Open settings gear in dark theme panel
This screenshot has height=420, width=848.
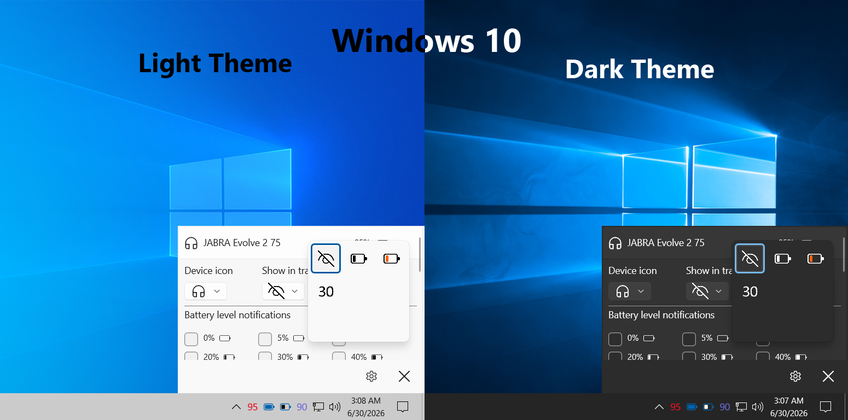tap(795, 376)
